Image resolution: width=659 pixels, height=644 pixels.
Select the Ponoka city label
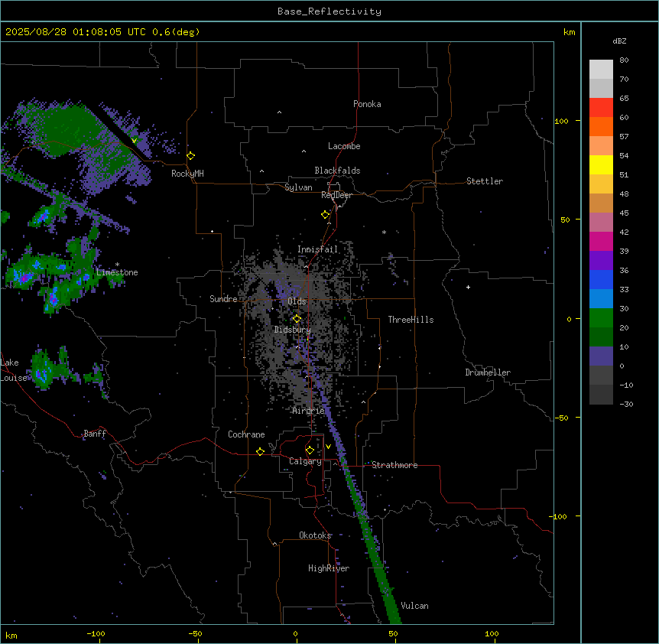[367, 104]
